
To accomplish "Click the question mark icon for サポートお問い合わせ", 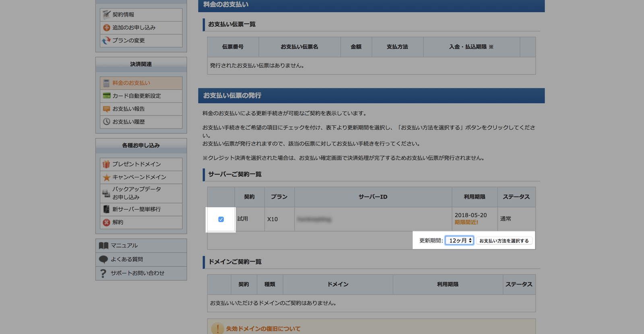I will [103, 273].
